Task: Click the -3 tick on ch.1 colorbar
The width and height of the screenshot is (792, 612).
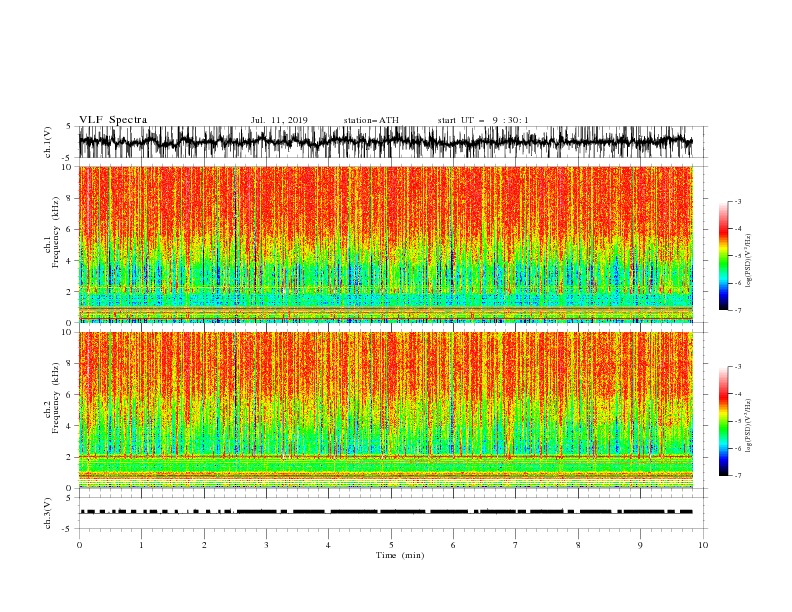Action: [x=737, y=201]
